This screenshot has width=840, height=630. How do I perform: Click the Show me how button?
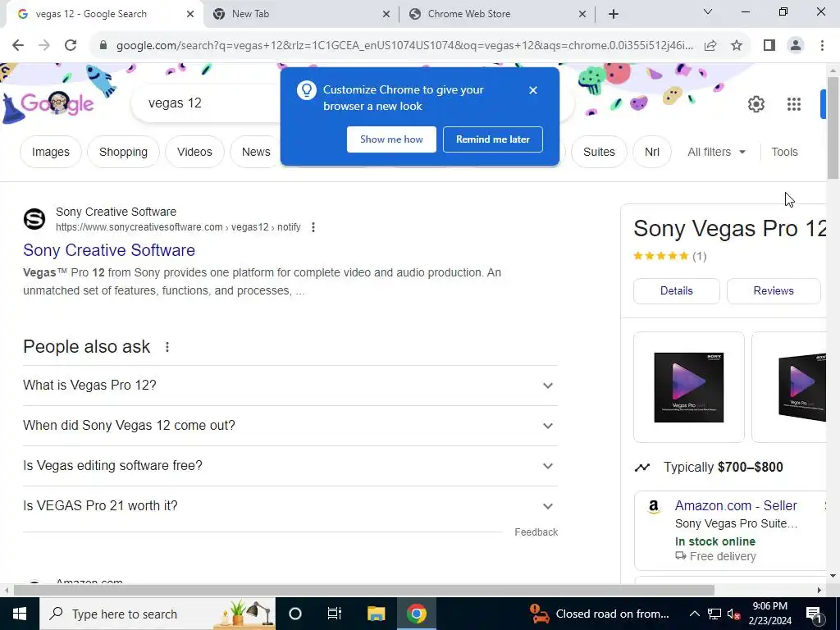click(x=391, y=139)
